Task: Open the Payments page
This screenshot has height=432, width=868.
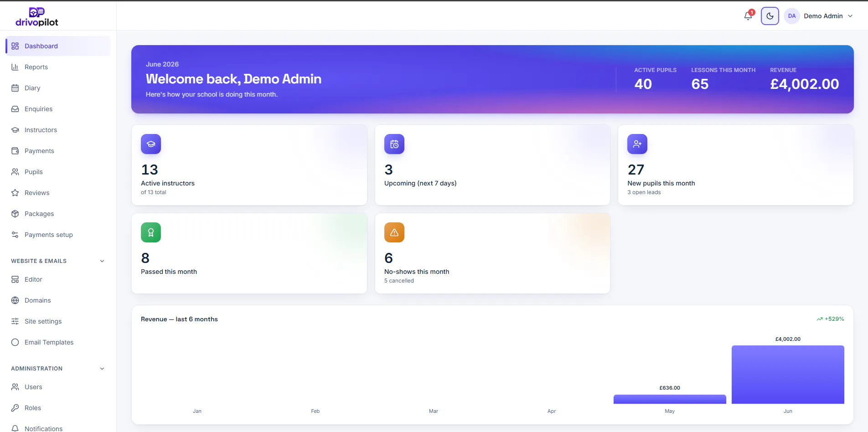Action: click(58, 151)
